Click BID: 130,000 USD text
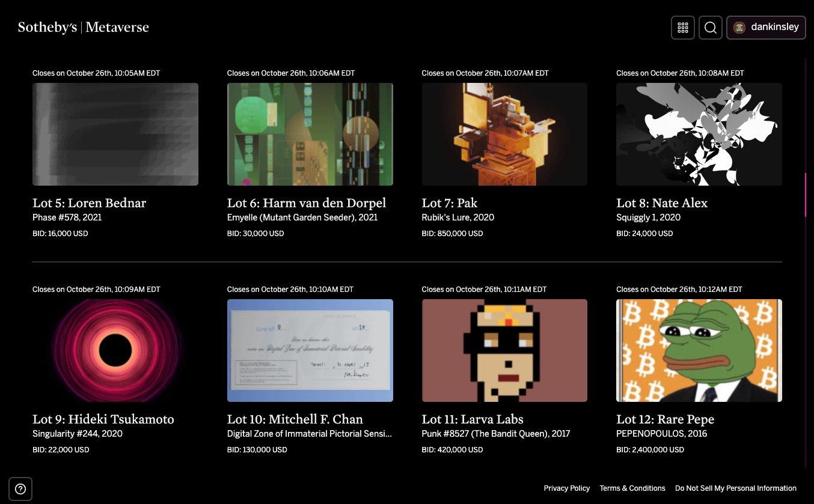814x504 pixels. click(257, 450)
